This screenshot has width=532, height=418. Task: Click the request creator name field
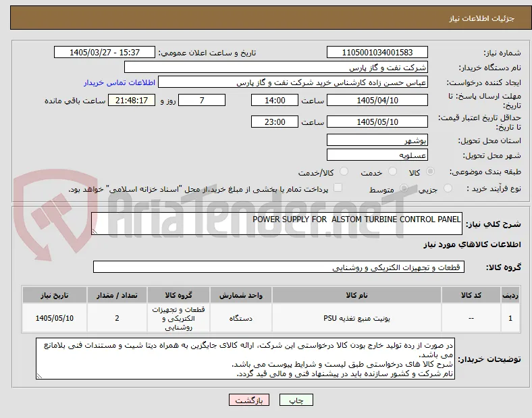[x=293, y=82]
